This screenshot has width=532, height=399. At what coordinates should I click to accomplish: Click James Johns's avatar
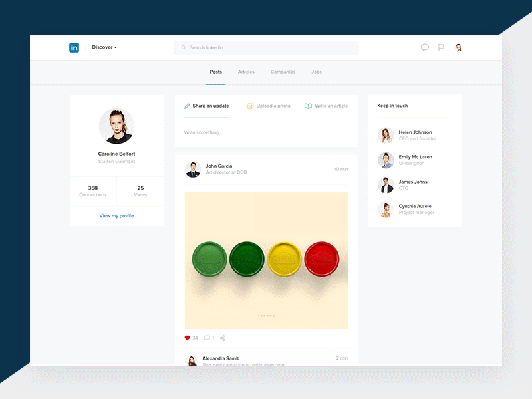(386, 185)
